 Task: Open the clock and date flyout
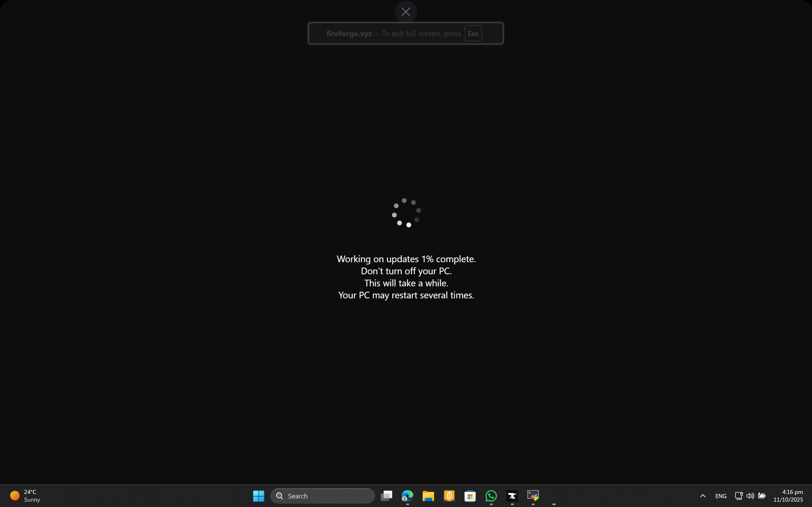[788, 496]
